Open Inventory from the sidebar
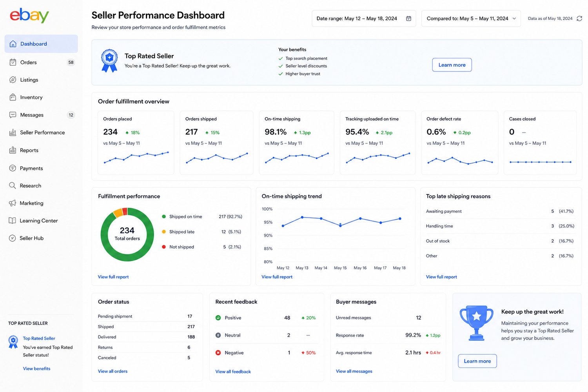Viewport: 588px width, 392px height. [41, 97]
